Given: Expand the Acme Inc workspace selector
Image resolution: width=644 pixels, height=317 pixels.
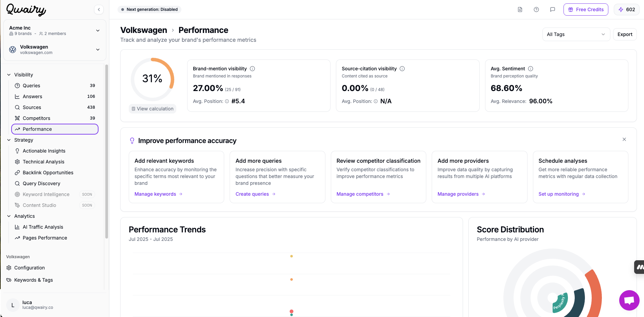Looking at the screenshot, I should point(55,31).
